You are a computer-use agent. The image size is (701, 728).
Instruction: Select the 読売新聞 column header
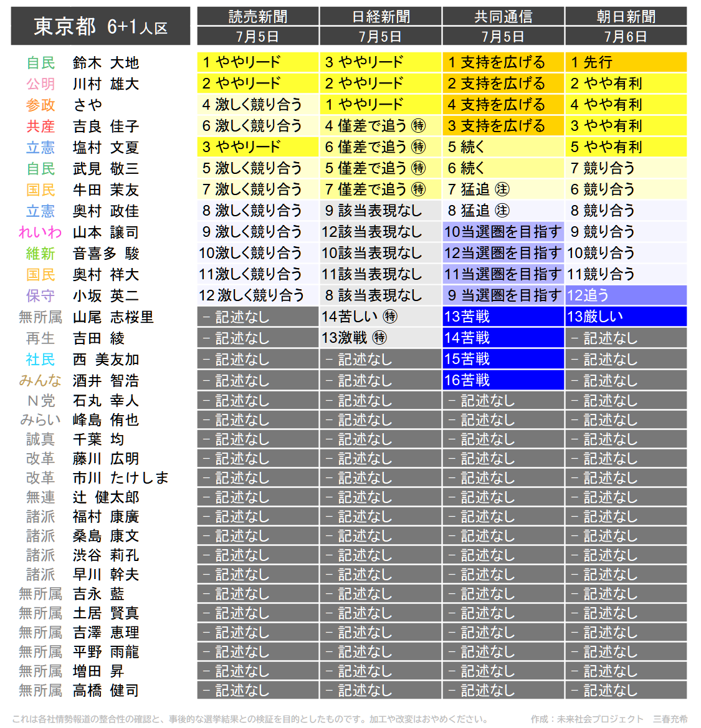(x=257, y=16)
